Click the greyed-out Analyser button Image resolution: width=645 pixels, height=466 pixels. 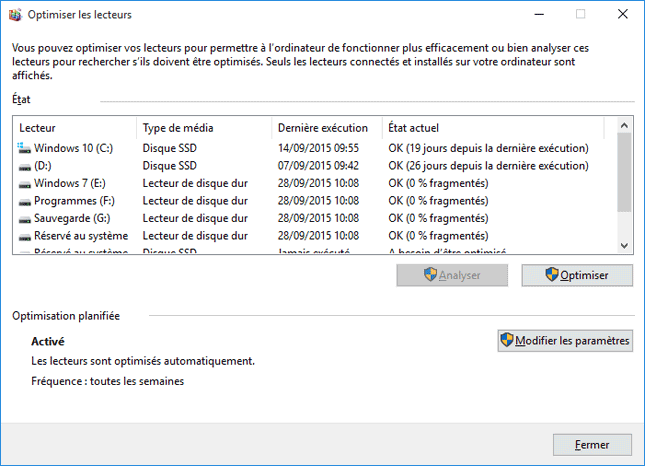coord(452,275)
